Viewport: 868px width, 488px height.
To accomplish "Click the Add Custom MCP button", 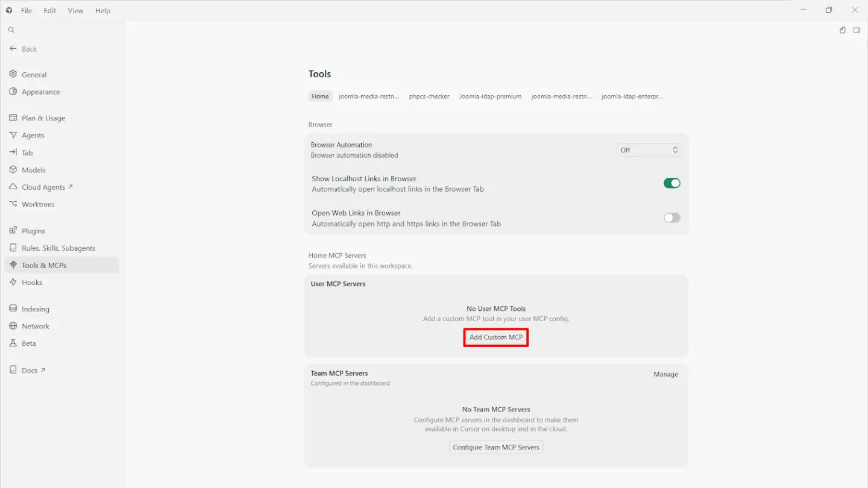I will pos(496,337).
